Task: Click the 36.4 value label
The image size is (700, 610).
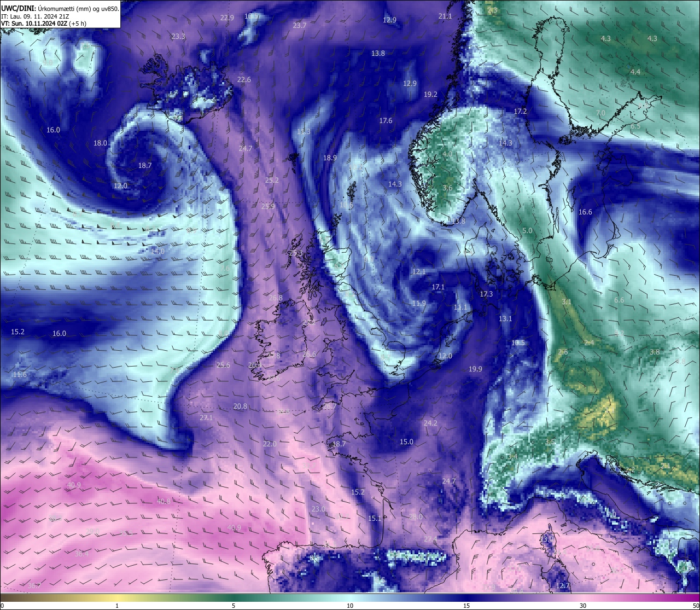Action: pos(81,554)
